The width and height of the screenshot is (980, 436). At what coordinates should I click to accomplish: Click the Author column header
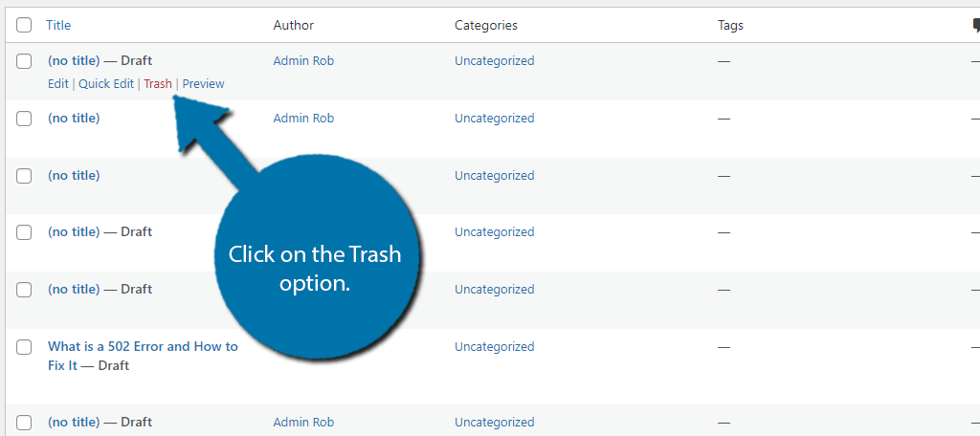click(294, 25)
